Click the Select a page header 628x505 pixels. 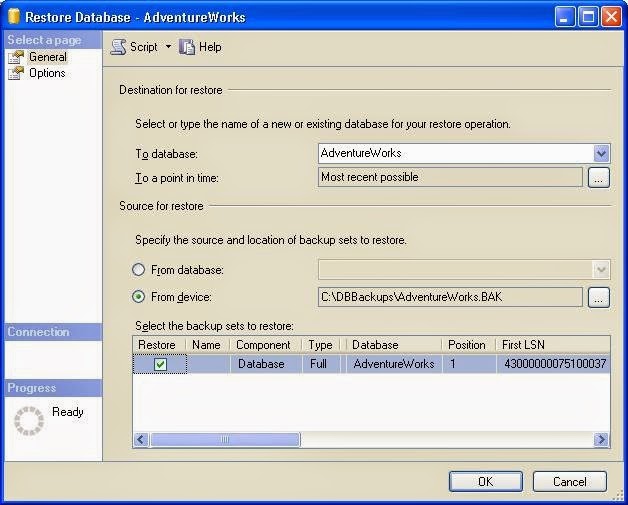[x=53, y=40]
